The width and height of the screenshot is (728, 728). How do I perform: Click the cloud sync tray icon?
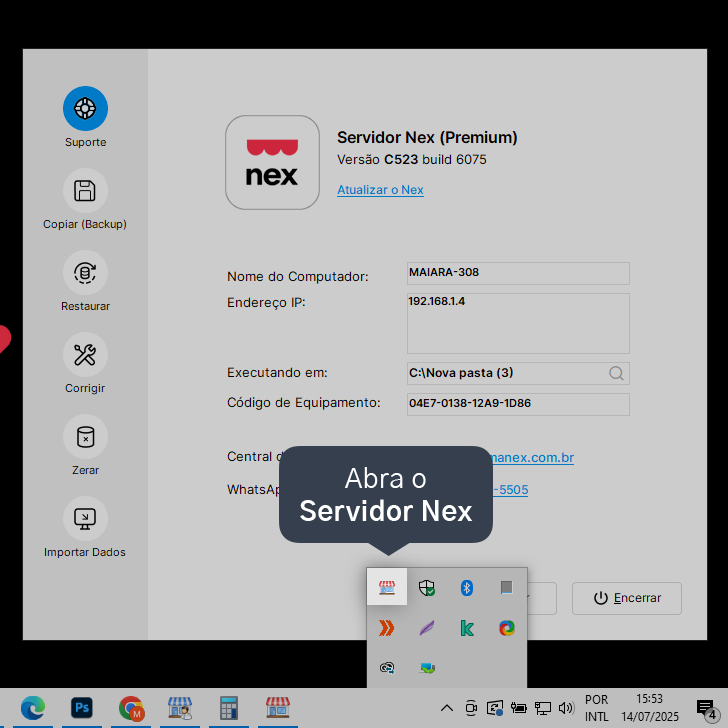pos(387,668)
